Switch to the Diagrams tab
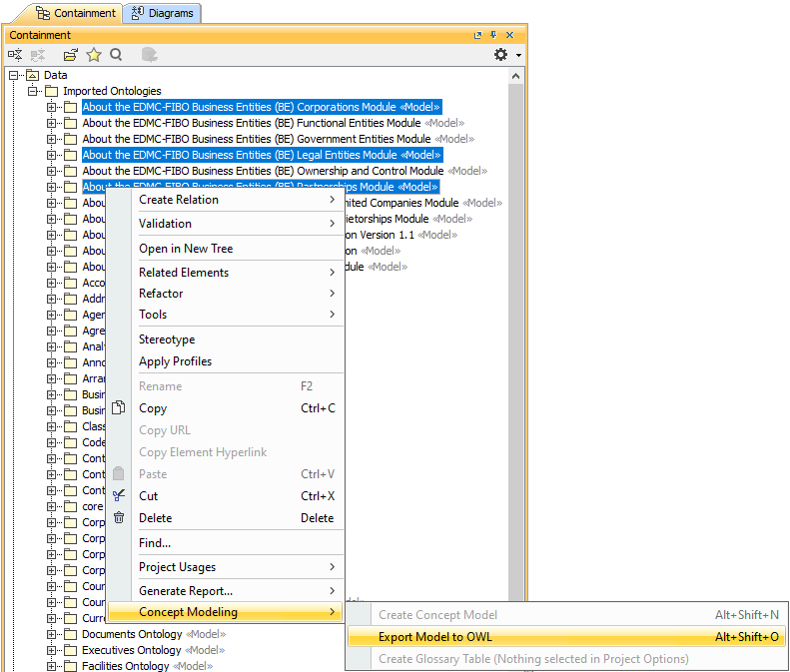Image resolution: width=790 pixels, height=672 pixels. tap(163, 13)
